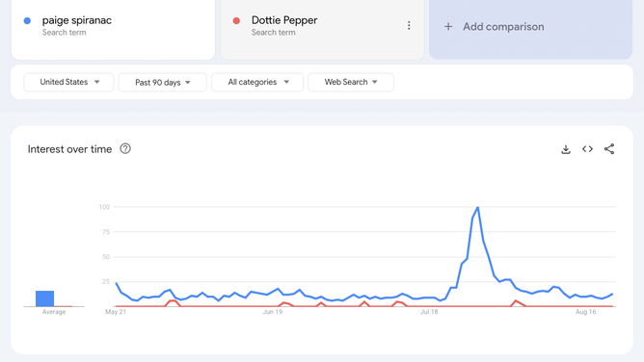The width and height of the screenshot is (644, 362).
Task: Click the blue line peak at 100
Action: point(477,207)
